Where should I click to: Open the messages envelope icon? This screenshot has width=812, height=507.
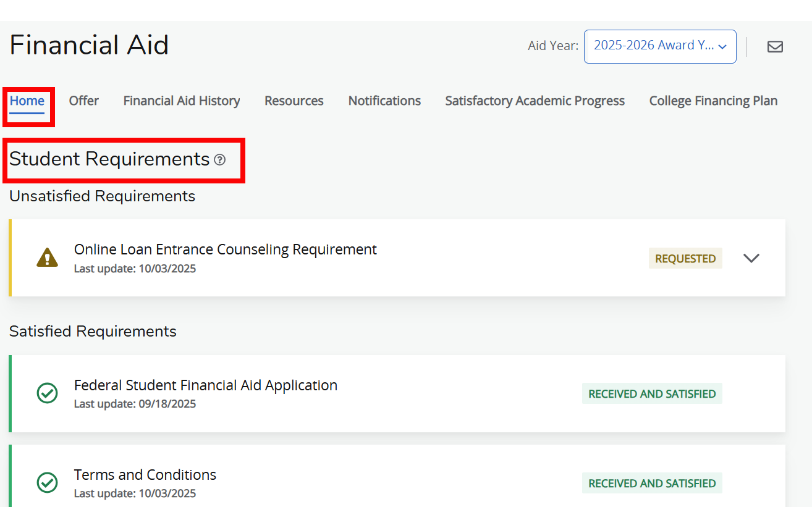coord(775,46)
